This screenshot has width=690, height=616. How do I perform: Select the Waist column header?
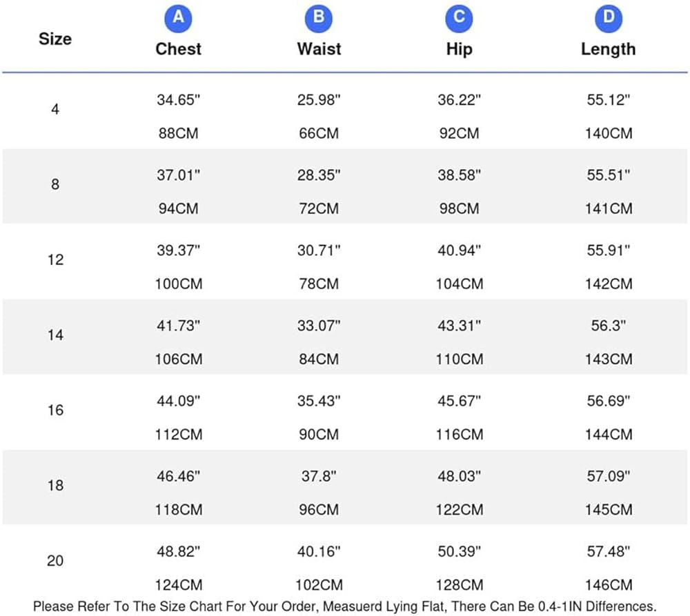[x=319, y=49]
